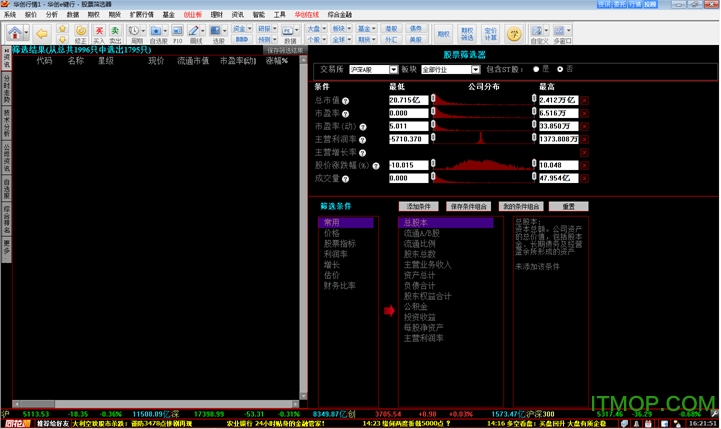This screenshot has height=429, width=721.
Task: Open the 资金 toolbar dropdown
Action: tap(242, 29)
